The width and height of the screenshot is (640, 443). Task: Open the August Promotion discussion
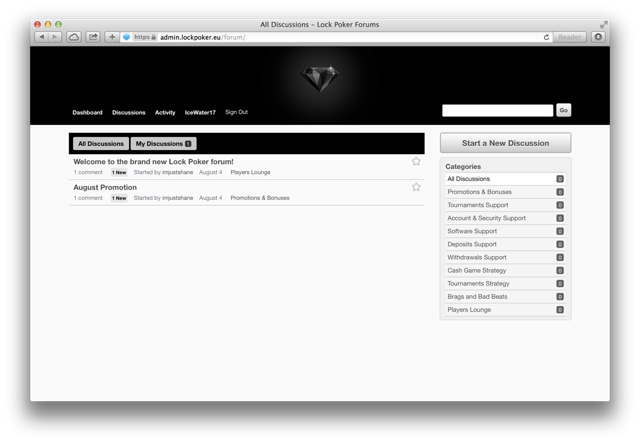pos(105,187)
